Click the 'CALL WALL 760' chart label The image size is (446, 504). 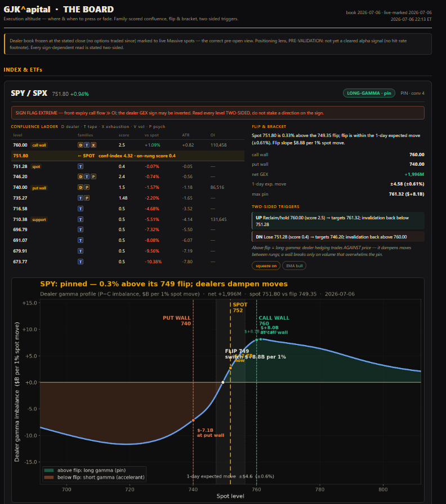[274, 320]
